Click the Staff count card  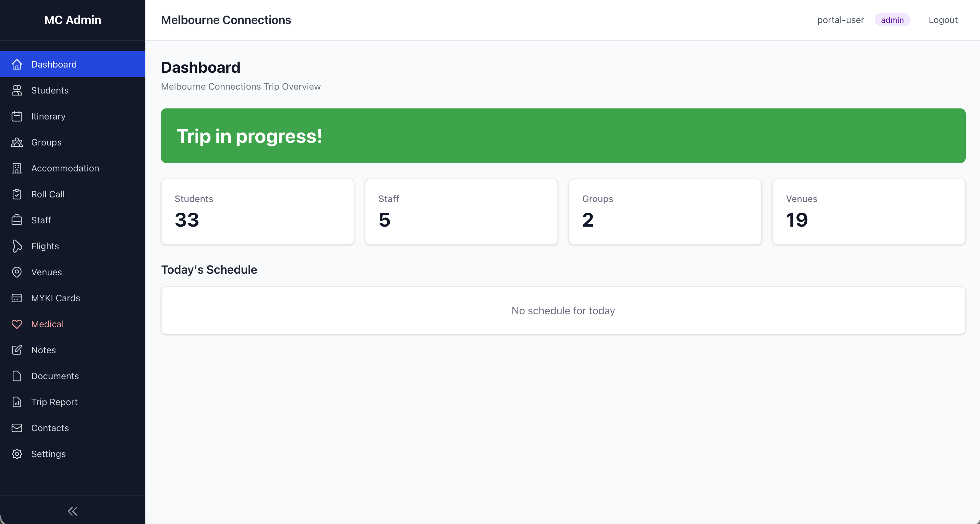click(461, 212)
